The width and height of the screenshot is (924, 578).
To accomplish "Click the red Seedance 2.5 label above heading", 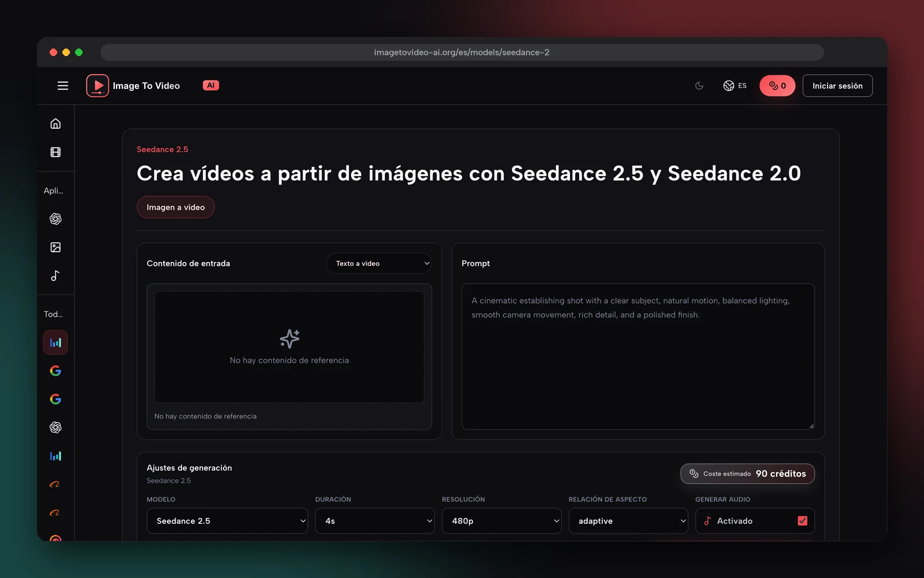I will (x=162, y=149).
